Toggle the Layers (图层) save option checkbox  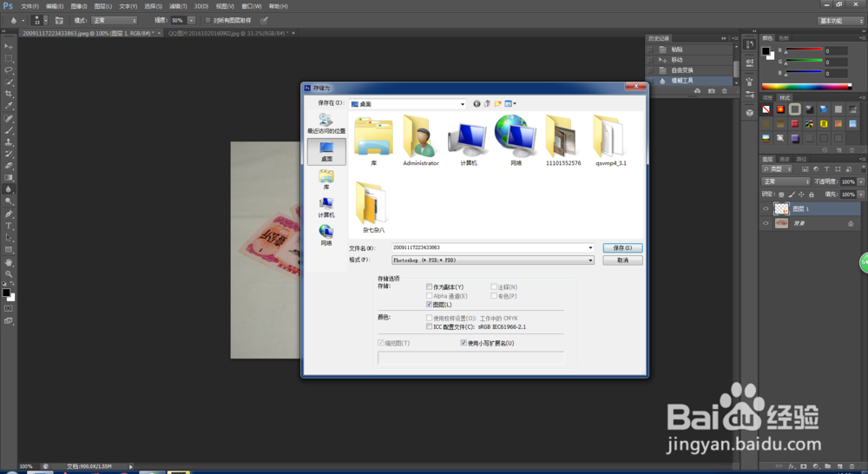tap(429, 305)
